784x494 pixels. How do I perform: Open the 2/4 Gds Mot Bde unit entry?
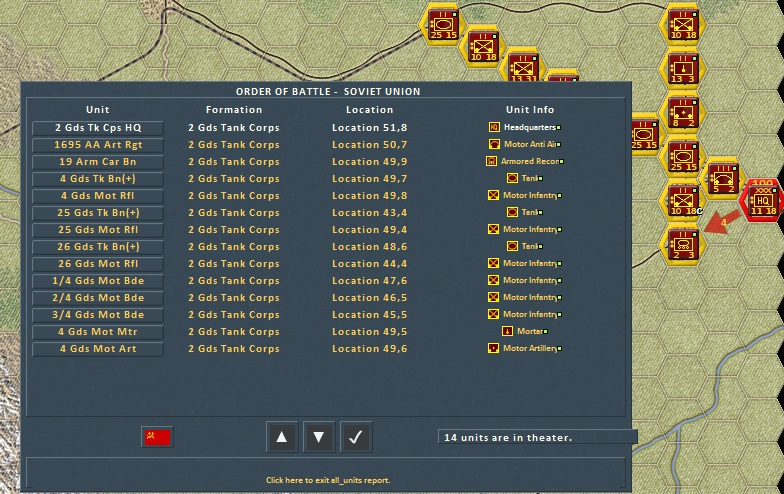pyautogui.click(x=98, y=298)
